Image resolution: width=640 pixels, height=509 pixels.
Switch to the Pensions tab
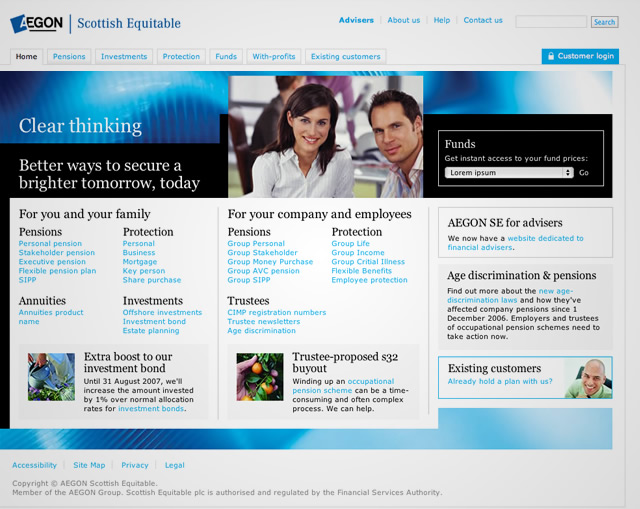click(x=69, y=56)
